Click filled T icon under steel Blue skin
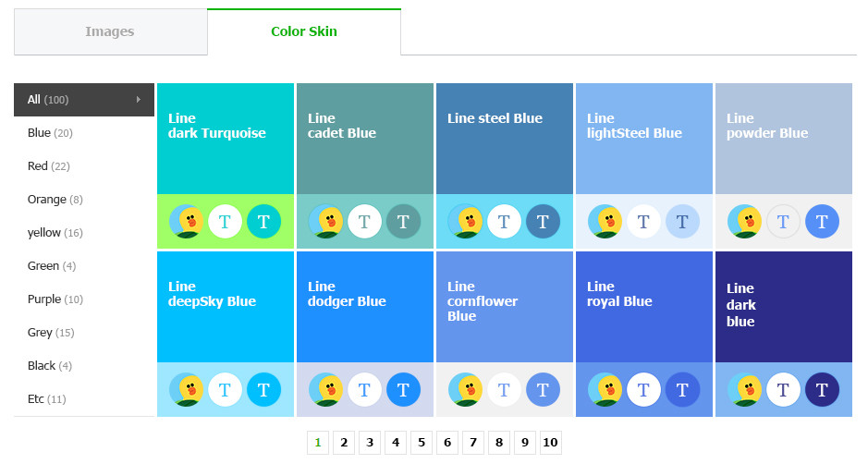The width and height of the screenshot is (868, 464). (x=543, y=222)
